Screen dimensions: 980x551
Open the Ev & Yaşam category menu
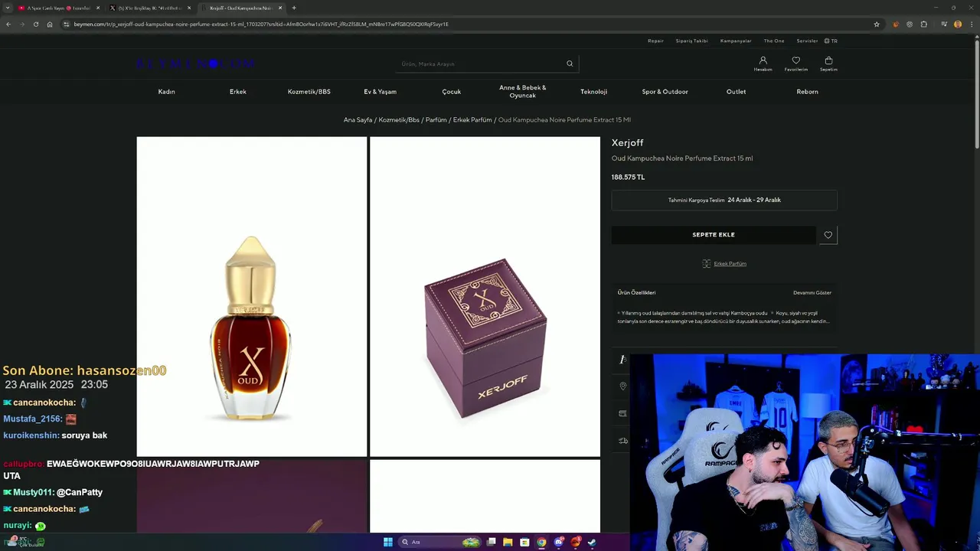[x=381, y=92]
